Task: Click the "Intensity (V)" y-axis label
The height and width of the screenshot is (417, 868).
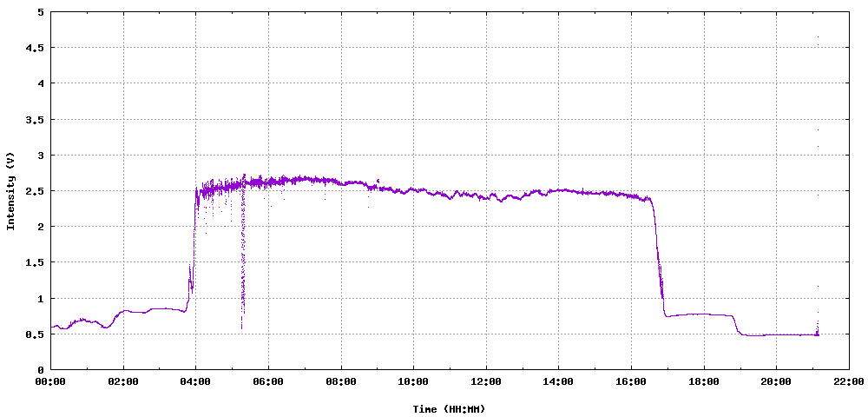Action: [x=10, y=191]
